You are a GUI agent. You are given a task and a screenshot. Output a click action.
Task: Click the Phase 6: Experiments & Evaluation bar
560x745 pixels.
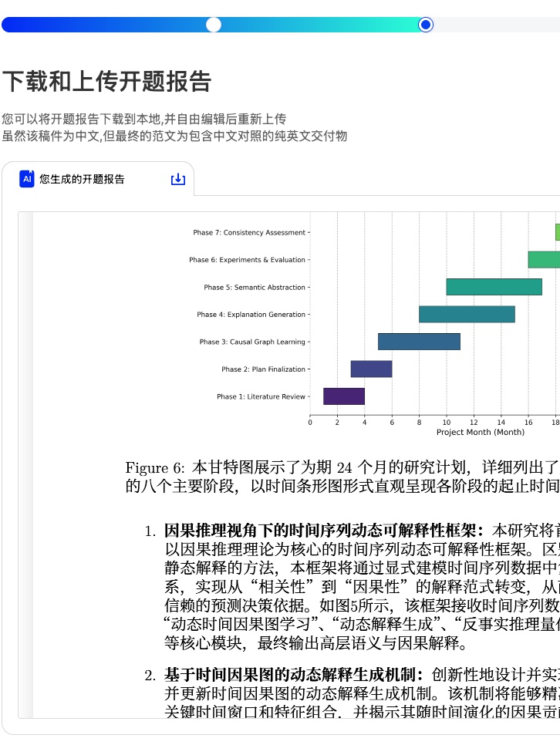tap(544, 259)
